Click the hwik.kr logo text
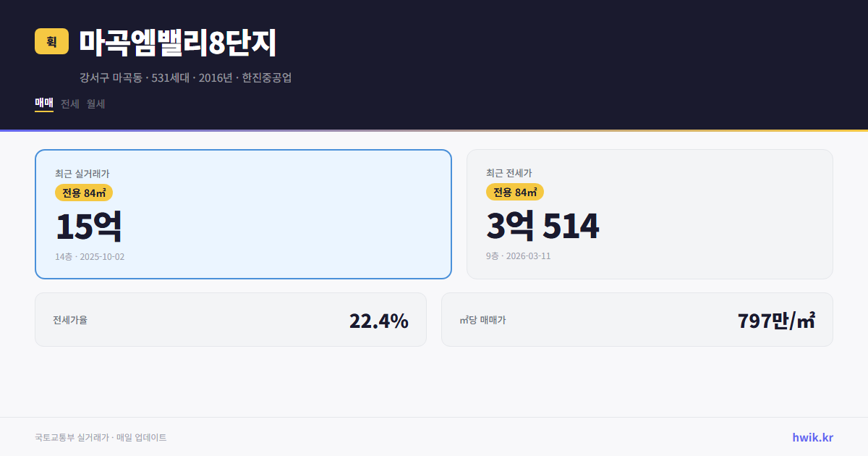This screenshot has height=456, width=868. 812,436
